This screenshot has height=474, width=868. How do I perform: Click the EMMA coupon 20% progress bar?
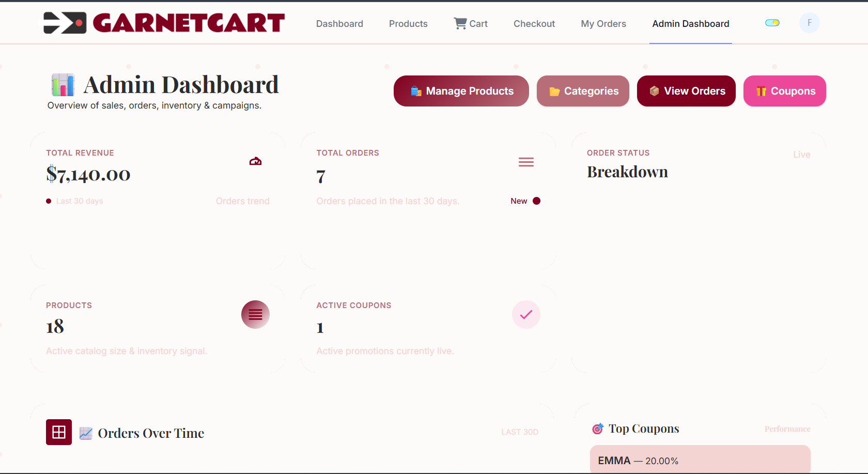pos(700,460)
